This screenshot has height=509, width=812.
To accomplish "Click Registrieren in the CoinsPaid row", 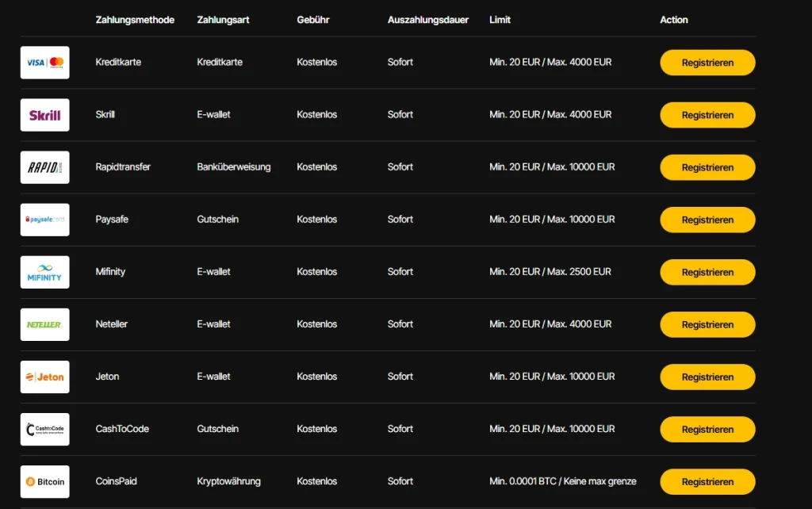I will click(707, 481).
